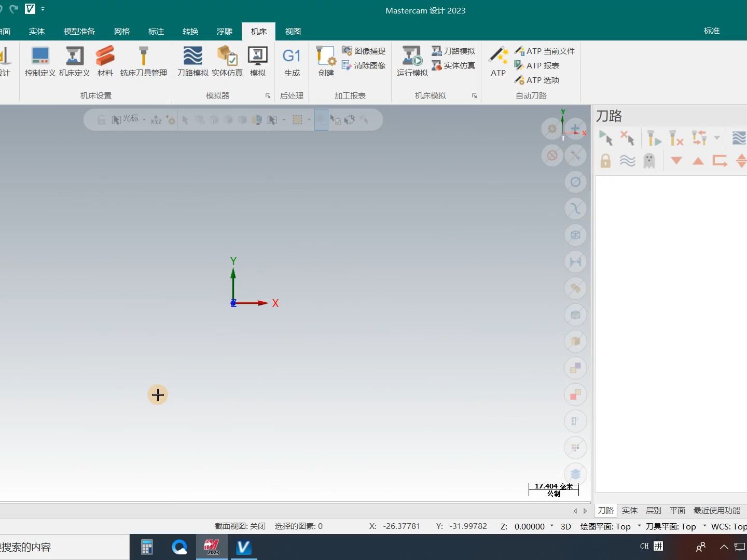Click the search box on taskbar
Screen dimensions: 747x560
coord(64,547)
